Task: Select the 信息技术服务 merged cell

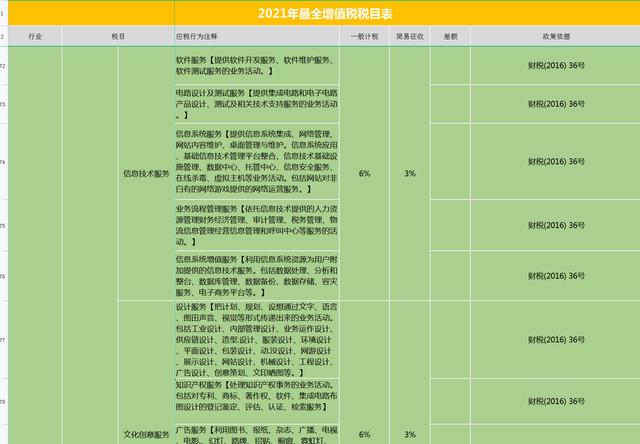Action: click(x=146, y=173)
